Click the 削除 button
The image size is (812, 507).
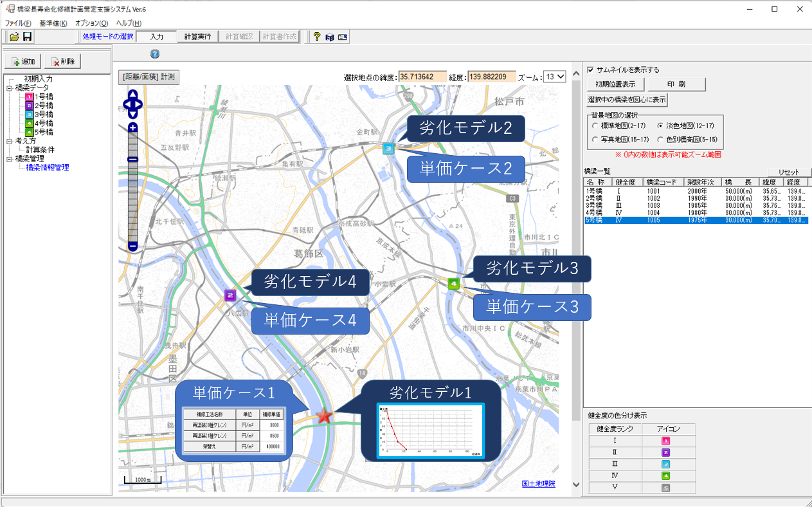coord(63,62)
